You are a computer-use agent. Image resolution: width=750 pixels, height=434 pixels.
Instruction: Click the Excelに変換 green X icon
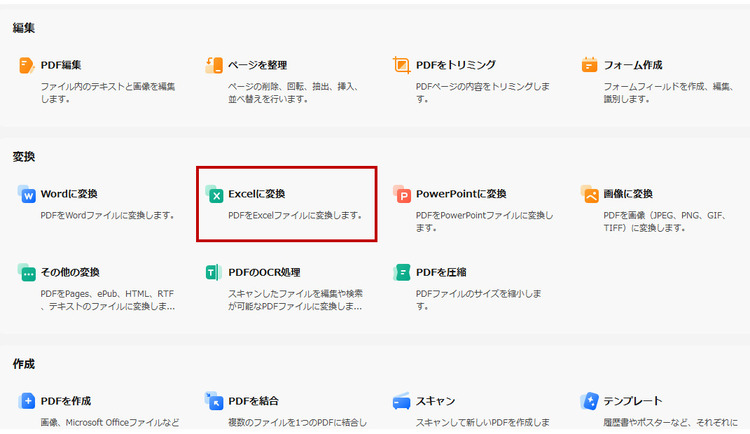click(214, 194)
